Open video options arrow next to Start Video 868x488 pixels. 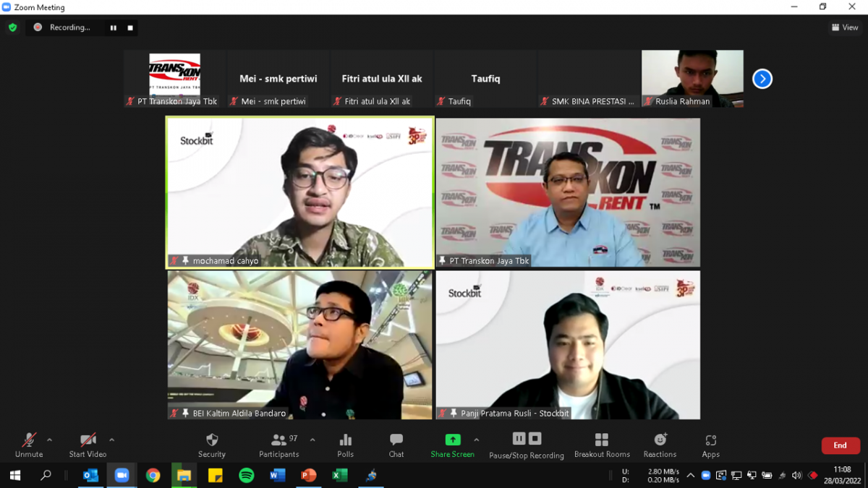(111, 440)
